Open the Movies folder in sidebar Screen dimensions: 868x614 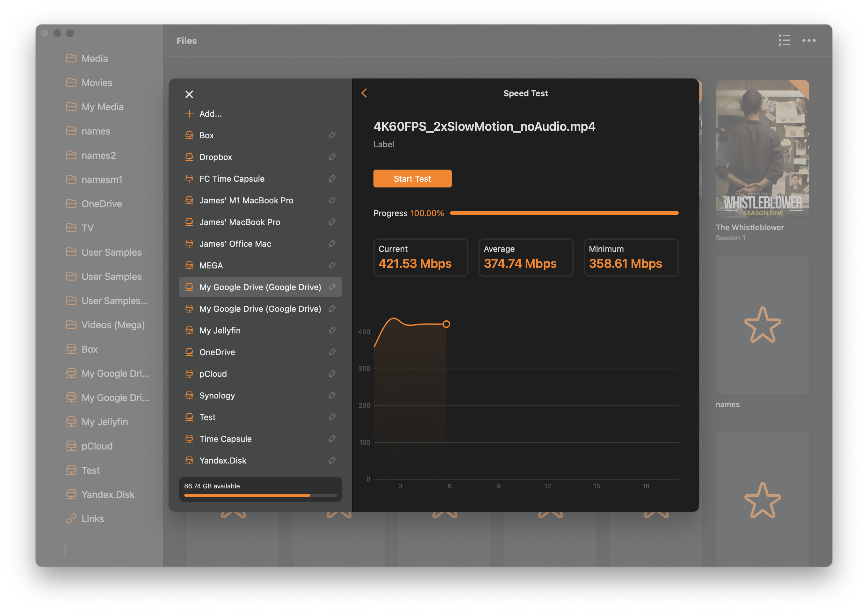[x=97, y=83]
